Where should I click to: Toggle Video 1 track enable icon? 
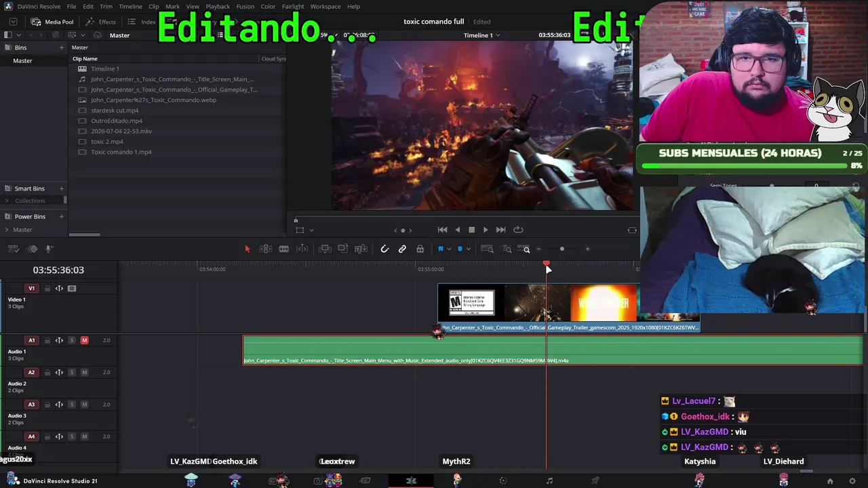point(72,289)
